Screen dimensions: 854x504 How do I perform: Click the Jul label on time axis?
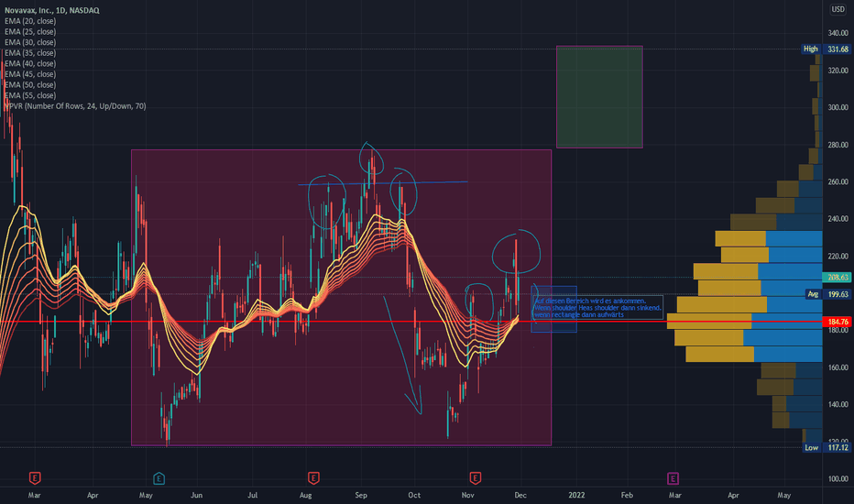click(252, 495)
